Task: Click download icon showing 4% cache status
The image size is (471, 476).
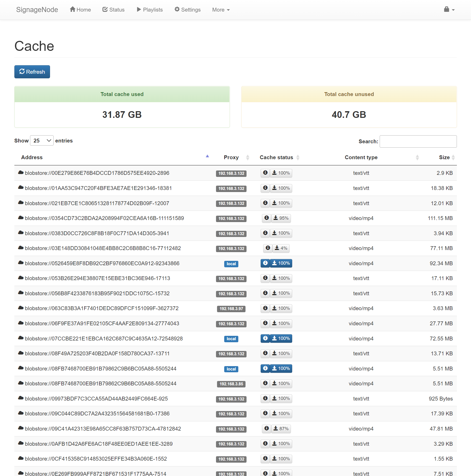Action: coord(281,248)
